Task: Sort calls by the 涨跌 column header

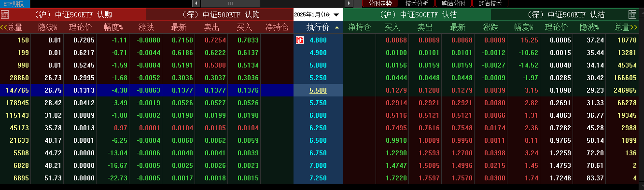Action: click(146, 27)
